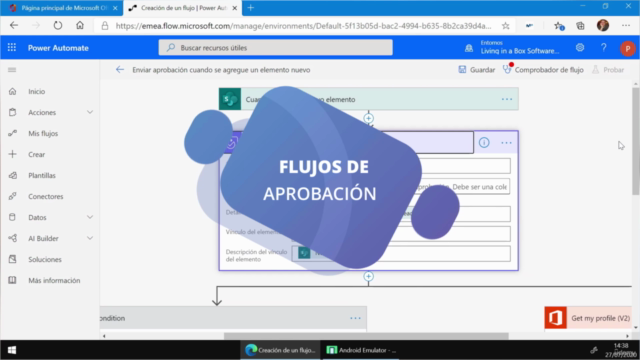
Task: Open Condition step more options menu
Action: click(x=355, y=318)
